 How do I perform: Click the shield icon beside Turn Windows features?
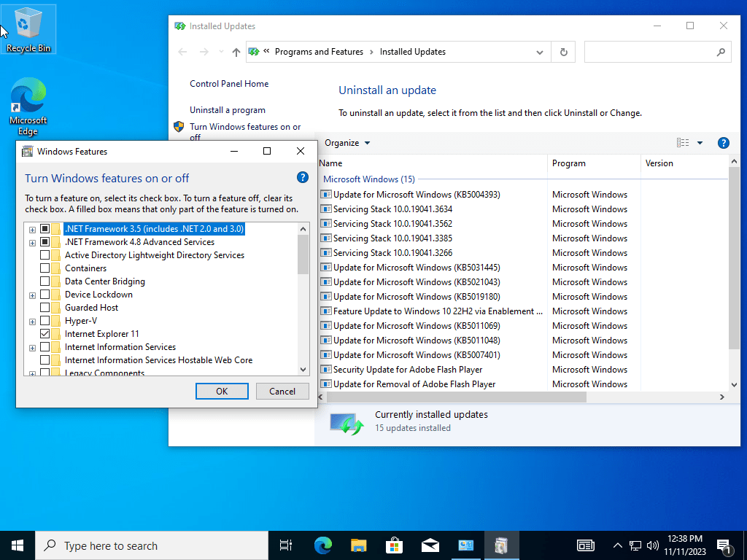[x=179, y=127]
